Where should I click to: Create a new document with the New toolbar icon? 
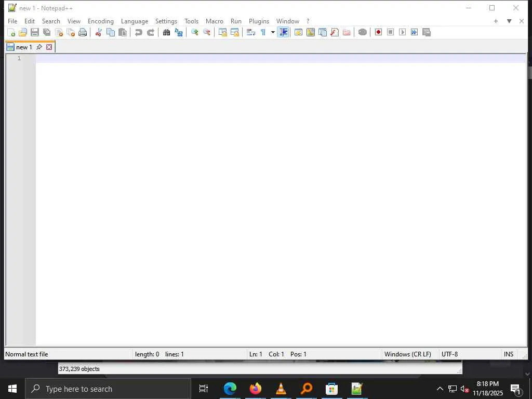[11, 32]
